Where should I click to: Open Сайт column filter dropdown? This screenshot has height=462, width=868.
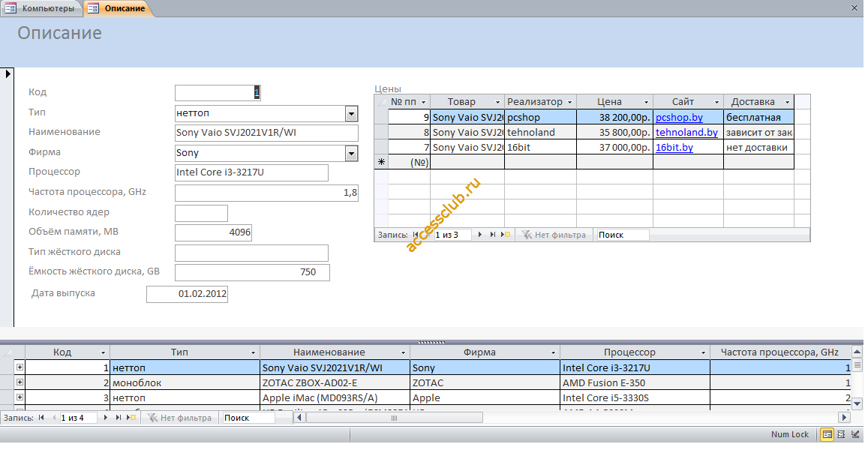coord(716,102)
